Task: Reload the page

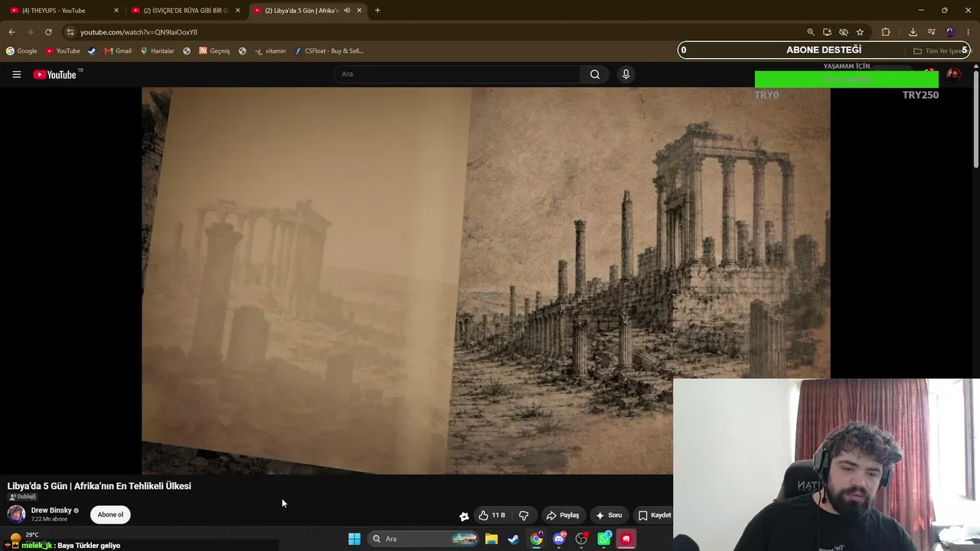Action: pos(48,32)
